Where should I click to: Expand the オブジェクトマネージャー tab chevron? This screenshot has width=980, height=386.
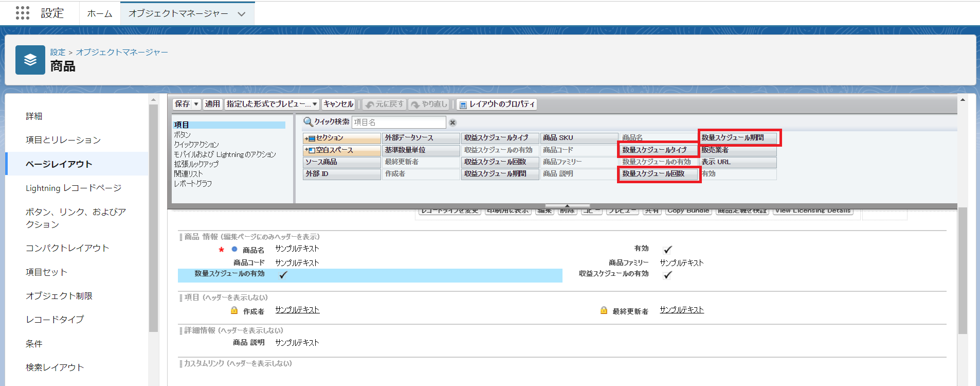coord(242,14)
